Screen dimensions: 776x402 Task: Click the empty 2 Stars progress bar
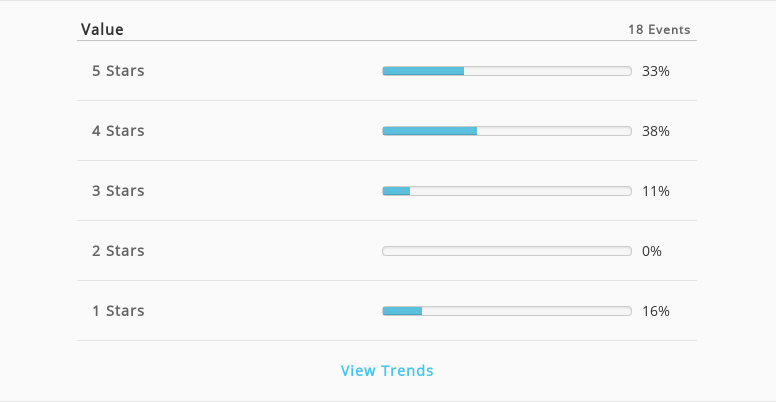tap(507, 251)
